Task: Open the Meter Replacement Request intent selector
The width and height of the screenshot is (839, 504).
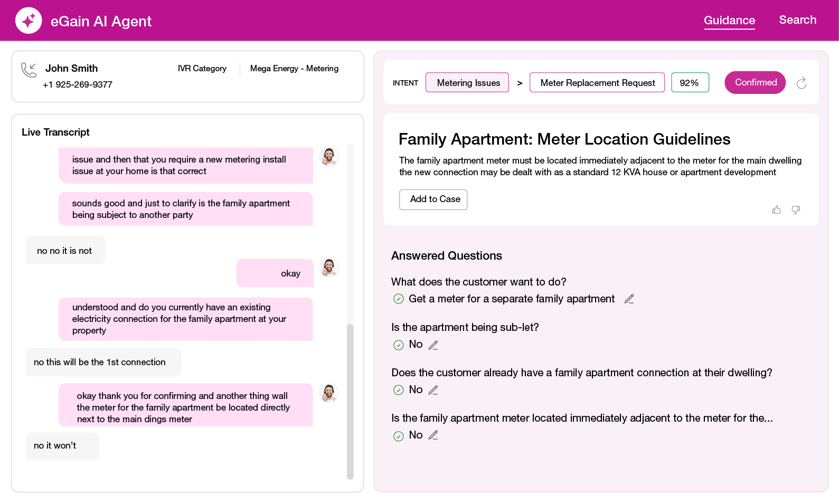Action: [597, 83]
